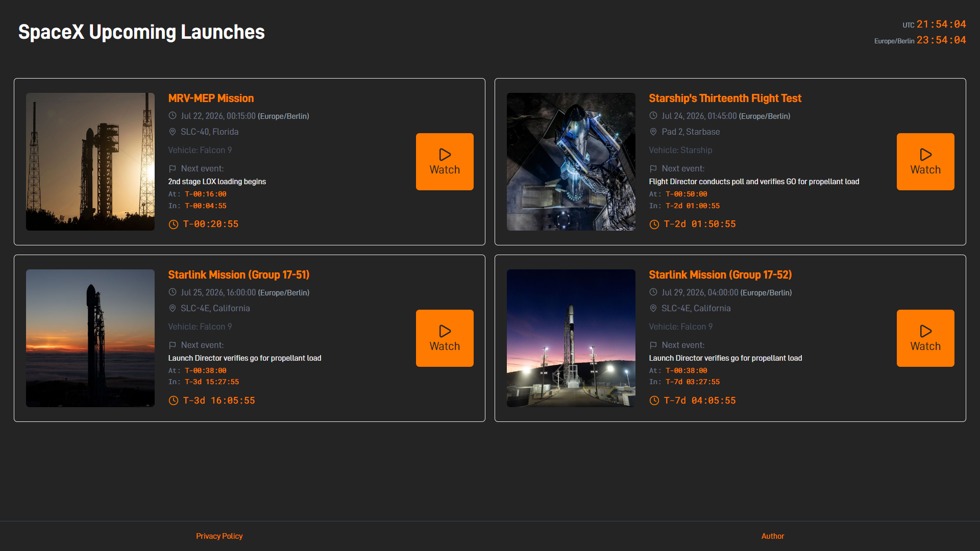Click the UTC time 21:54:04
Viewport: 980px width, 551px height.
click(x=941, y=24)
